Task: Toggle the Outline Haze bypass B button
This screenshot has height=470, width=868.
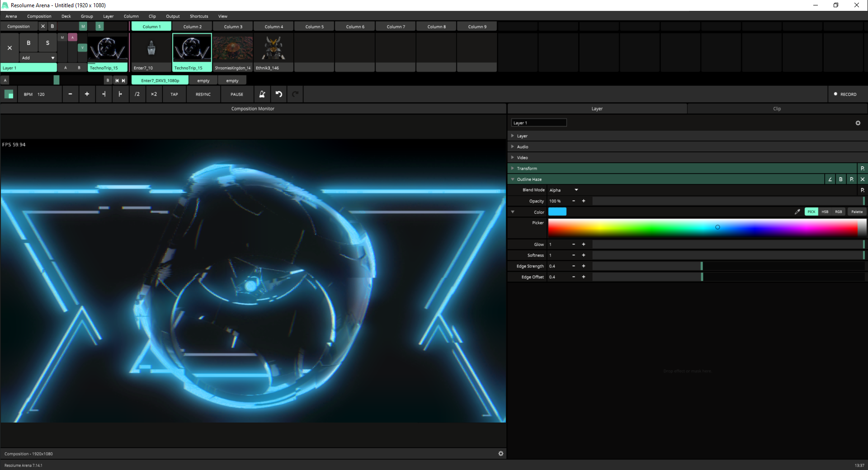Action: tap(840, 179)
